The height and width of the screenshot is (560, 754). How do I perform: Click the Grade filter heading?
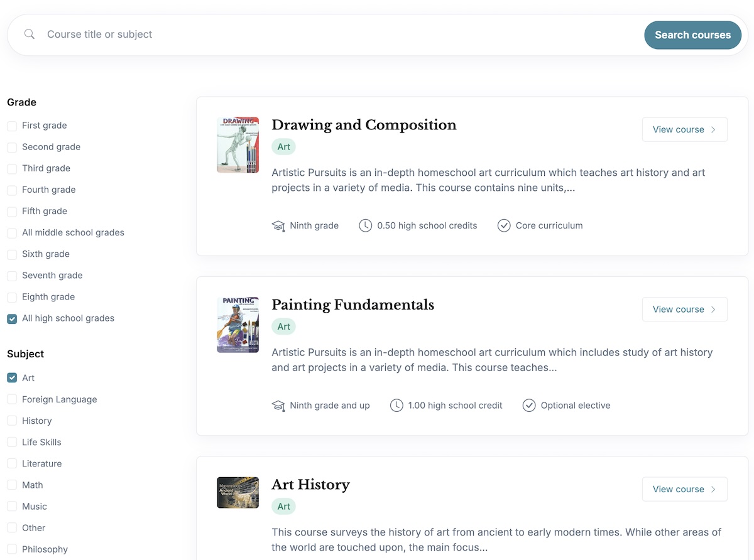pos(22,102)
